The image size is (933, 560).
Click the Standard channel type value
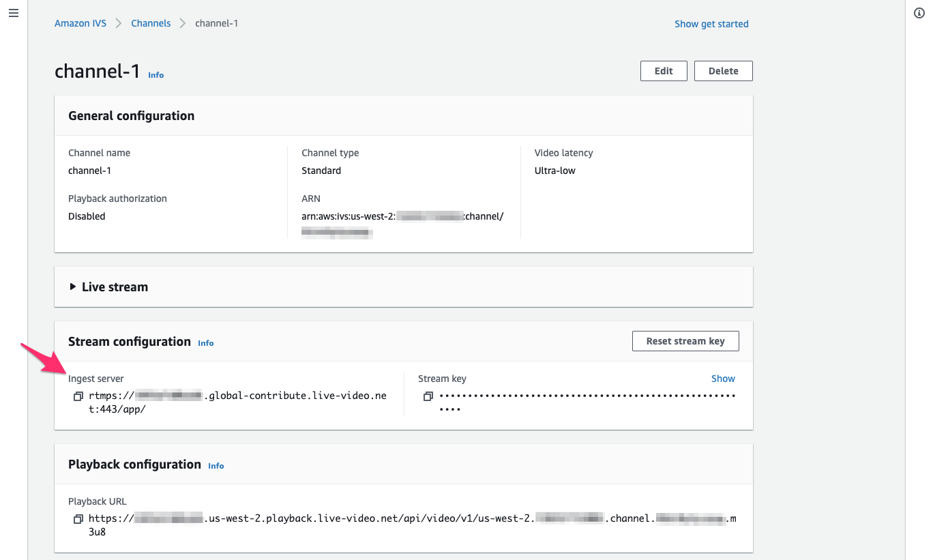click(321, 171)
